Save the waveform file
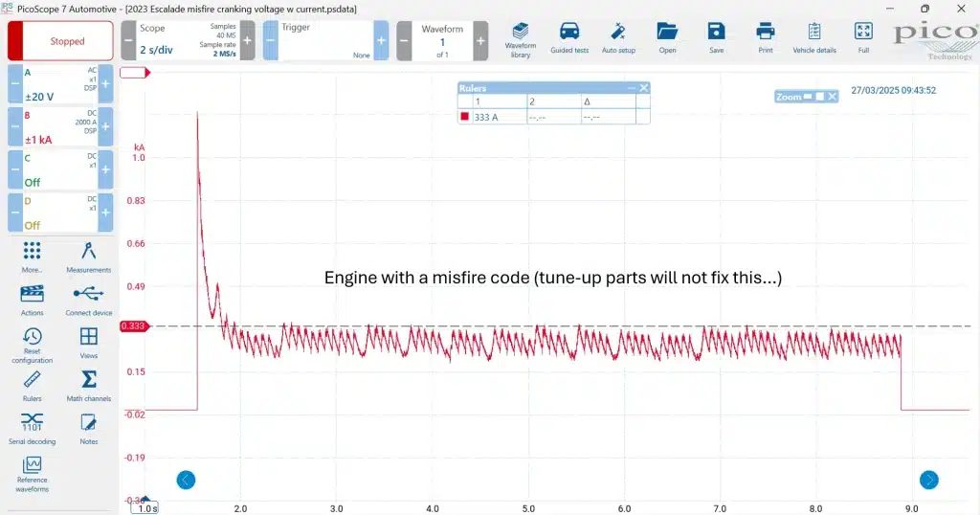The image size is (980, 515). (x=716, y=38)
